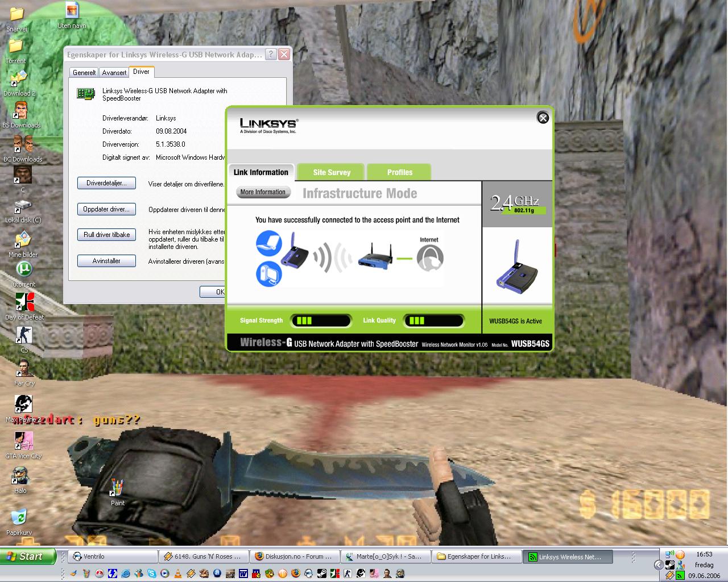Launch VLC media player from quick launch

[x=177, y=573]
